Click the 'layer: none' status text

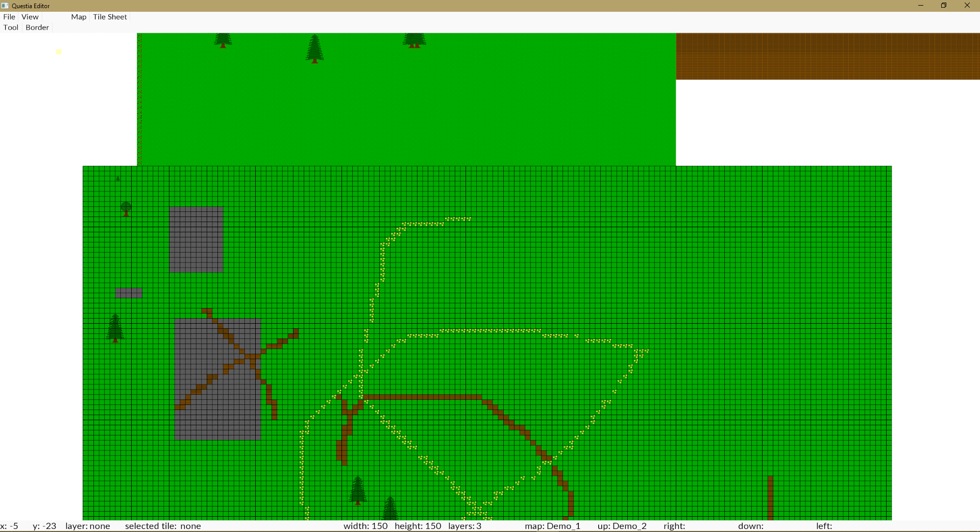(88, 526)
